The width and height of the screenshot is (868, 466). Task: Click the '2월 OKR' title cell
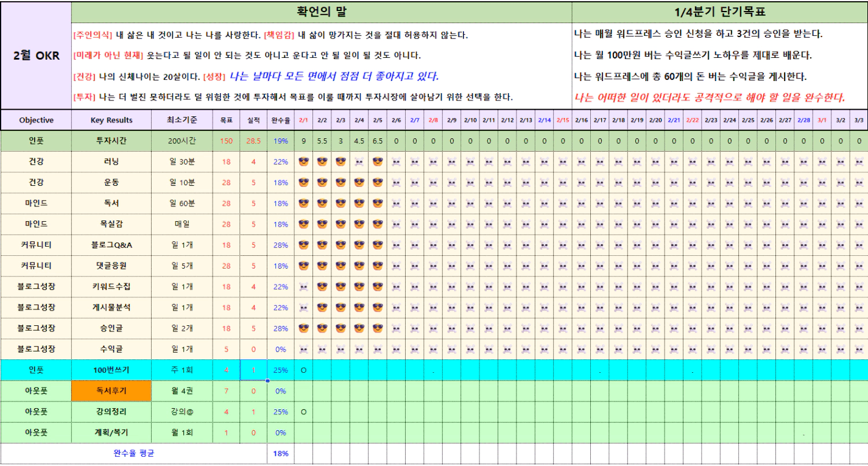(37, 55)
